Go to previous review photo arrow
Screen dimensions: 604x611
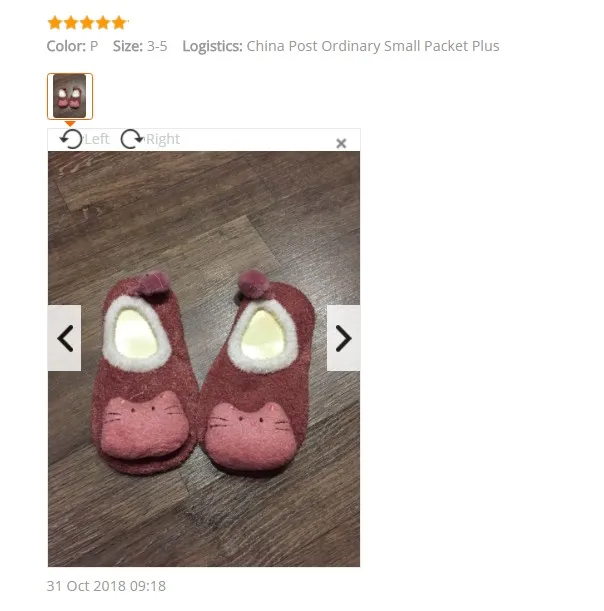[65, 338]
